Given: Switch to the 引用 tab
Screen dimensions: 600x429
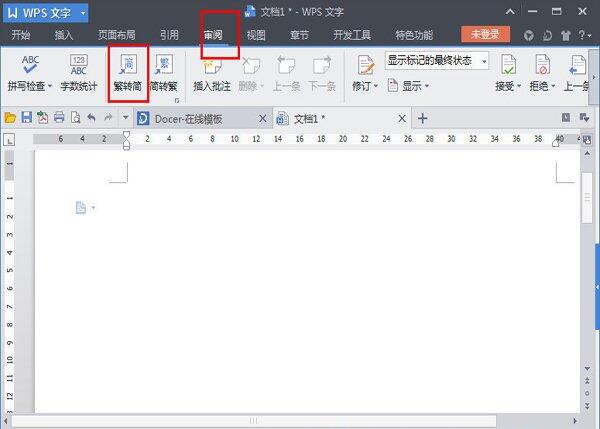Looking at the screenshot, I should tap(170, 35).
